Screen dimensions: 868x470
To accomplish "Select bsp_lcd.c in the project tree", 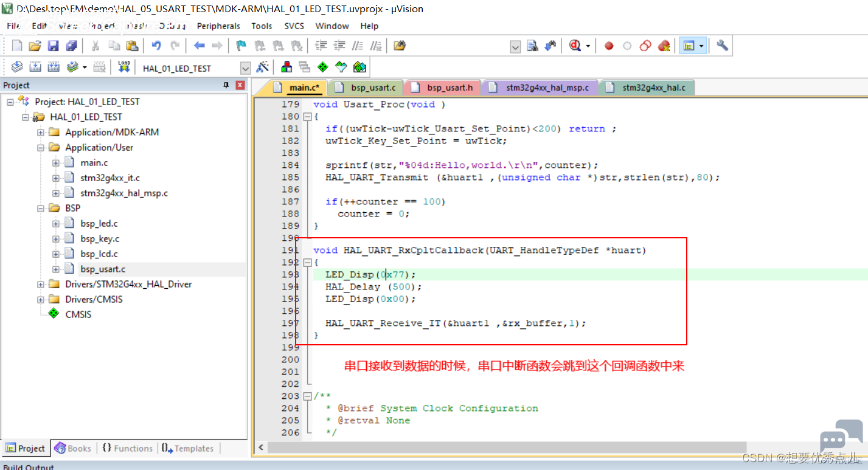I will pos(99,254).
